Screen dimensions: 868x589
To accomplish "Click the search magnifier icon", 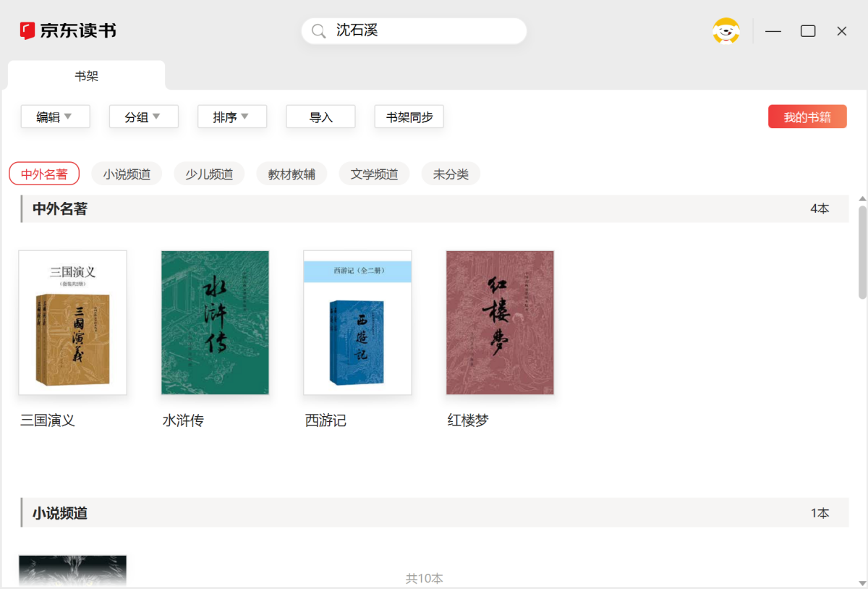I will pyautogui.click(x=318, y=31).
